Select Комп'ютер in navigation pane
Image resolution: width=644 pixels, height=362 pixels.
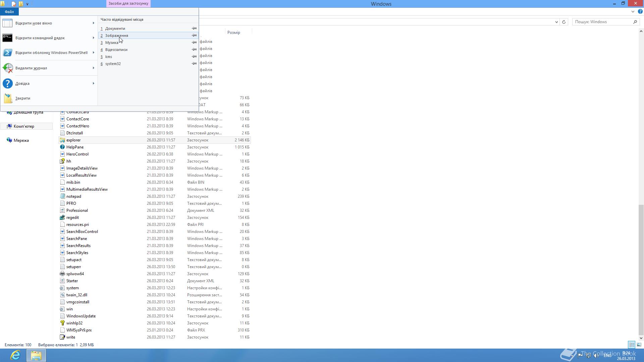tap(26, 126)
